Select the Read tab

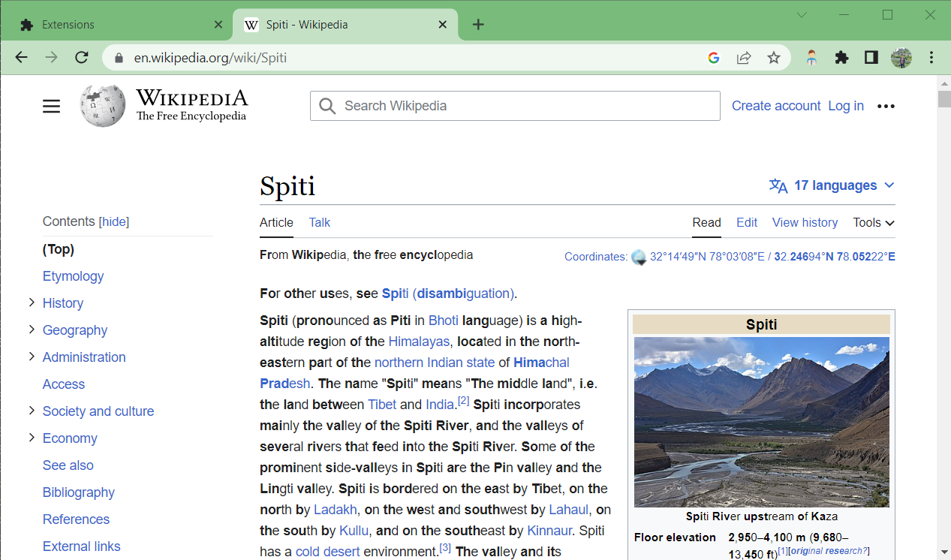tap(706, 222)
